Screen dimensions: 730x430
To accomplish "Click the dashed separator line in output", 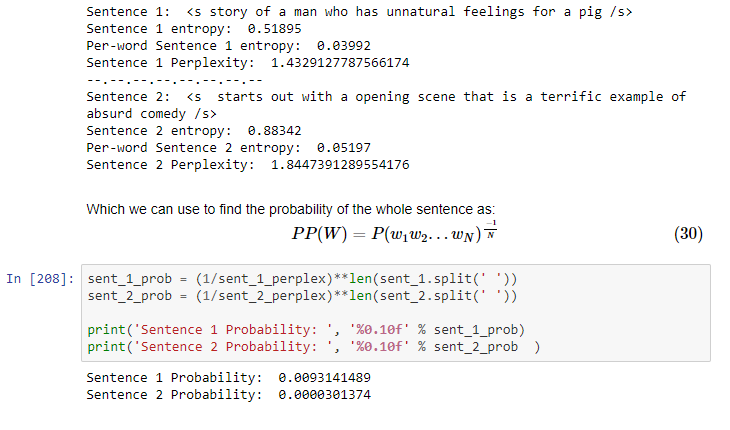I will (174, 81).
